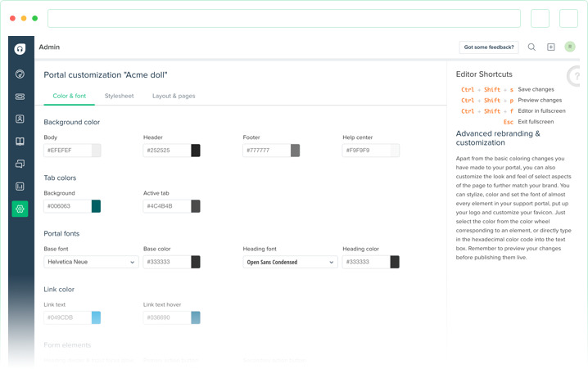Click the Base color swatch

tap(196, 262)
